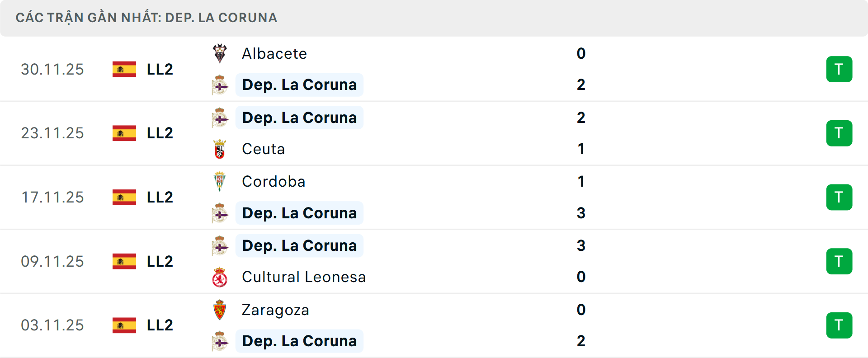Click the Cultural Leonesa crest icon
The width and height of the screenshot is (868, 358).
220,277
